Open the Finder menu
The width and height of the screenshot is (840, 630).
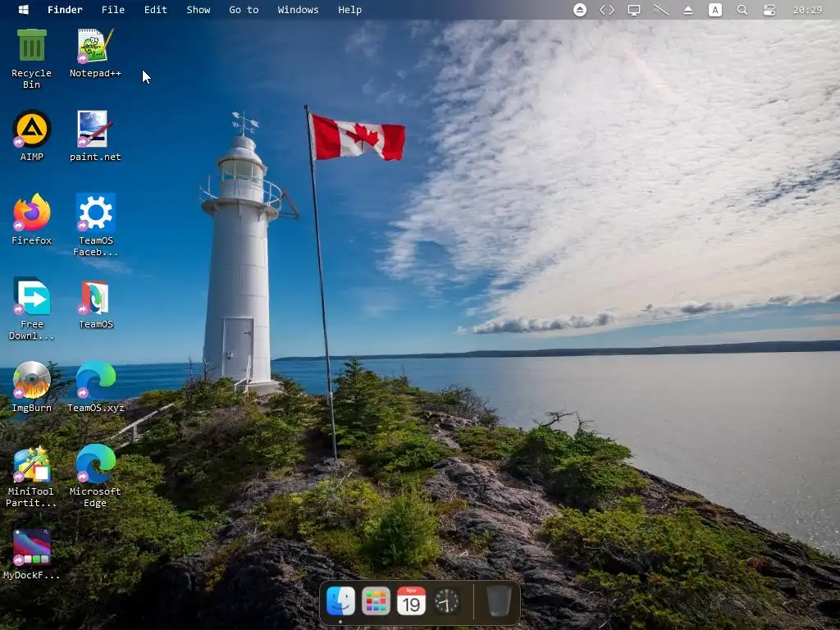pos(65,10)
